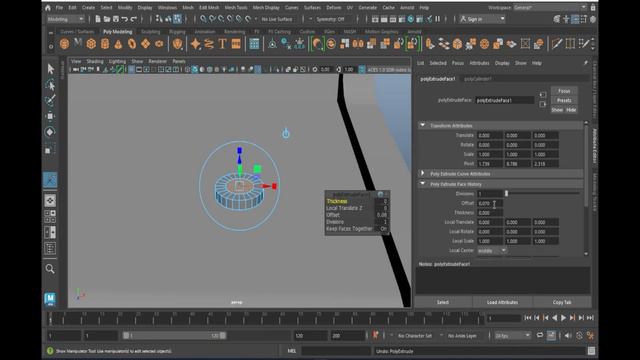Screen dimensions: 640x360
Task: Collapse the Transform Attributes section
Action: pos(423,125)
